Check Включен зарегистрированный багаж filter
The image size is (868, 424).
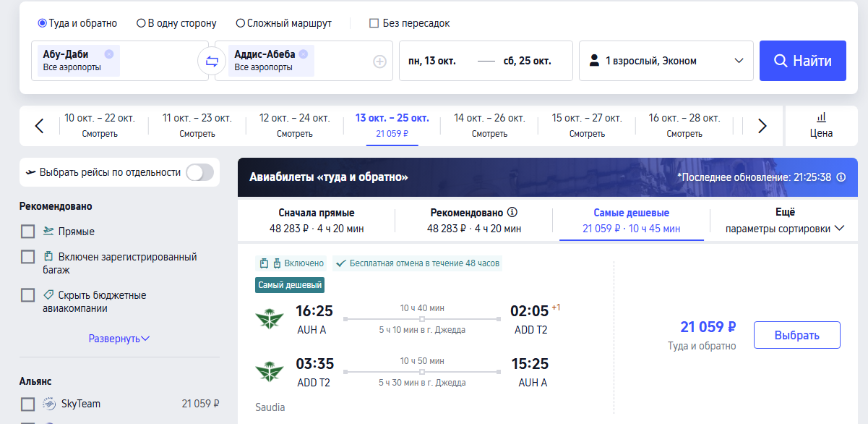28,257
